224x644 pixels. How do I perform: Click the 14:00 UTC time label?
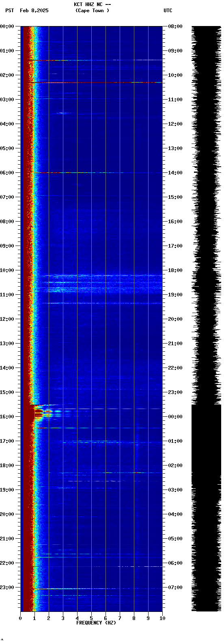pyautogui.click(x=175, y=173)
